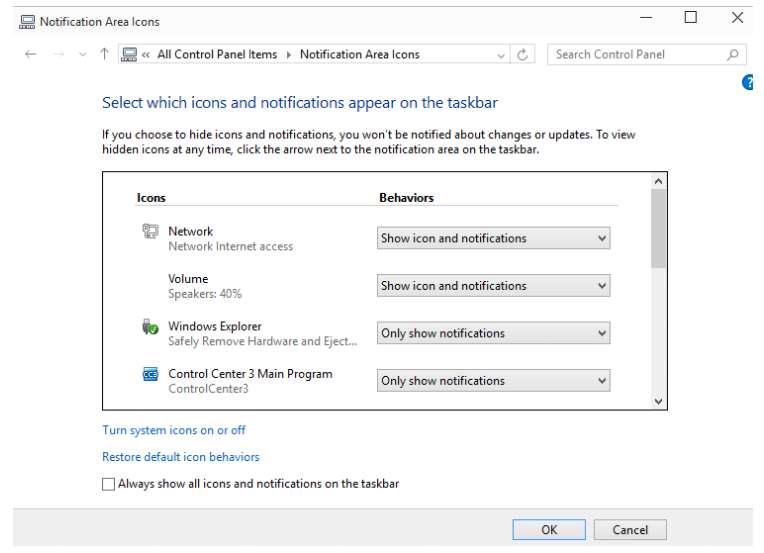
Task: Click the Search Control Panel field
Action: [x=636, y=55]
